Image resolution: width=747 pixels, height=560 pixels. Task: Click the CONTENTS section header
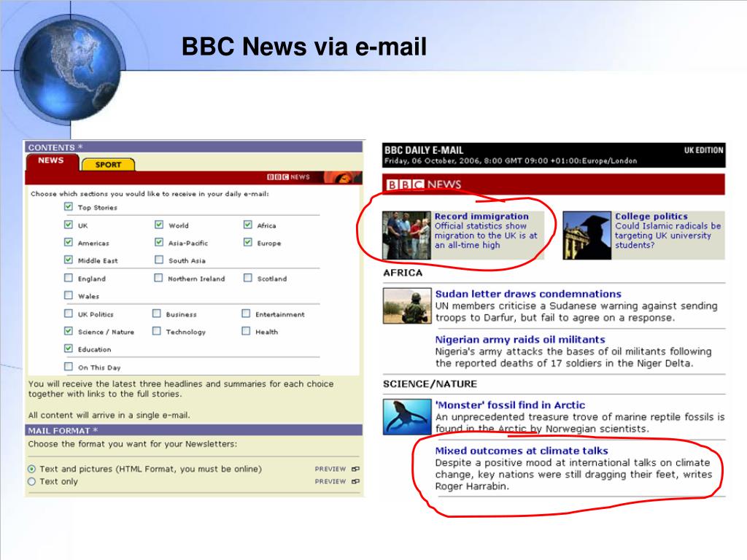(194, 147)
